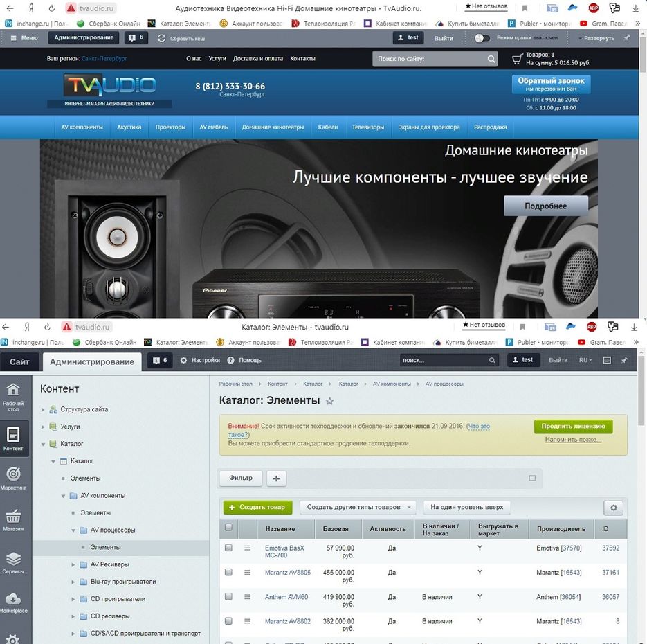The height and width of the screenshot is (644, 647).
Task: Open row menu for Emotiva BasX MC-700
Action: point(247,548)
